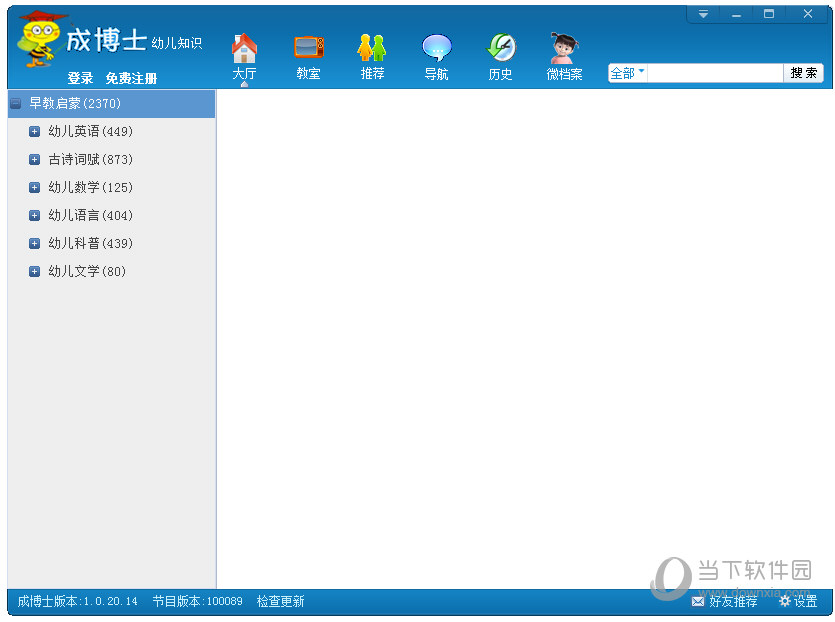The image size is (835, 622).
Task: Close the 成博士 window
Action: click(808, 14)
